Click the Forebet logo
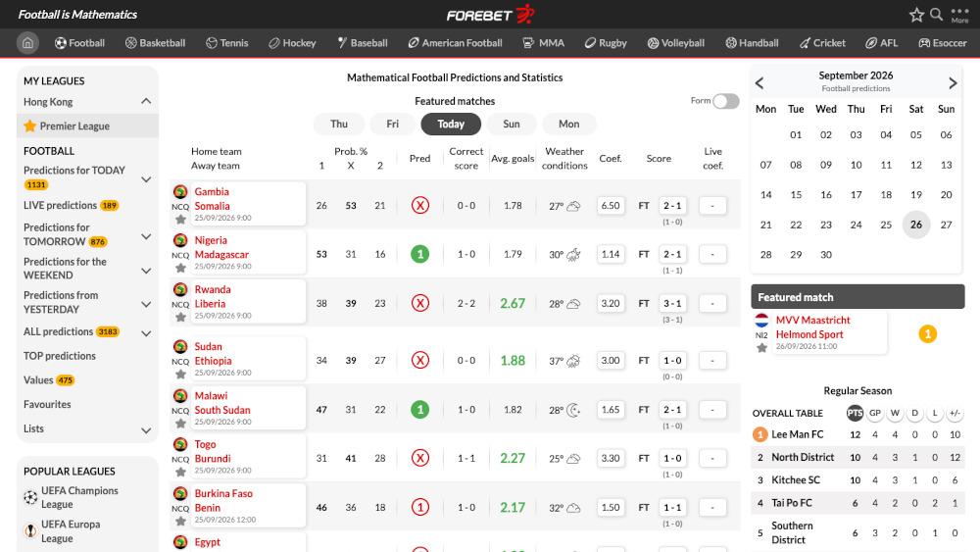980x552 pixels. click(491, 15)
